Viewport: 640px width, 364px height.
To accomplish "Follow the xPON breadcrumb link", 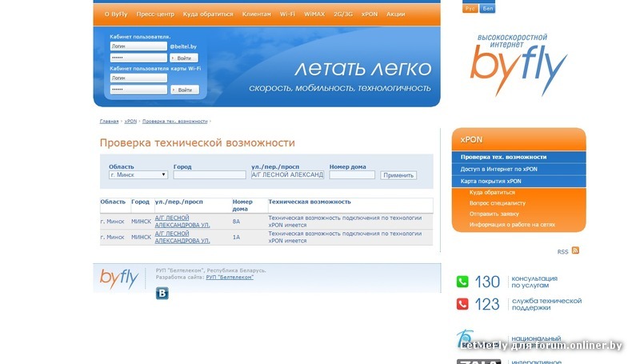I will 130,121.
